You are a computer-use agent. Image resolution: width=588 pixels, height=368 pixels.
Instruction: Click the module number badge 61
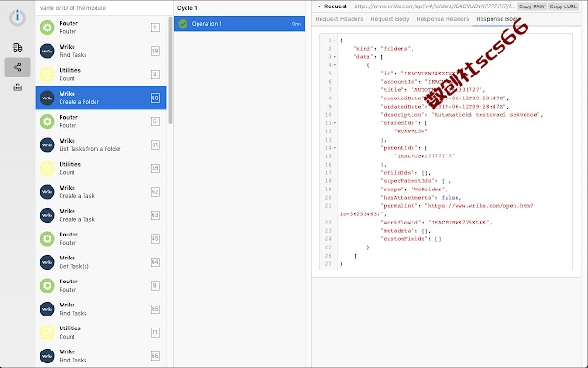[155, 144]
